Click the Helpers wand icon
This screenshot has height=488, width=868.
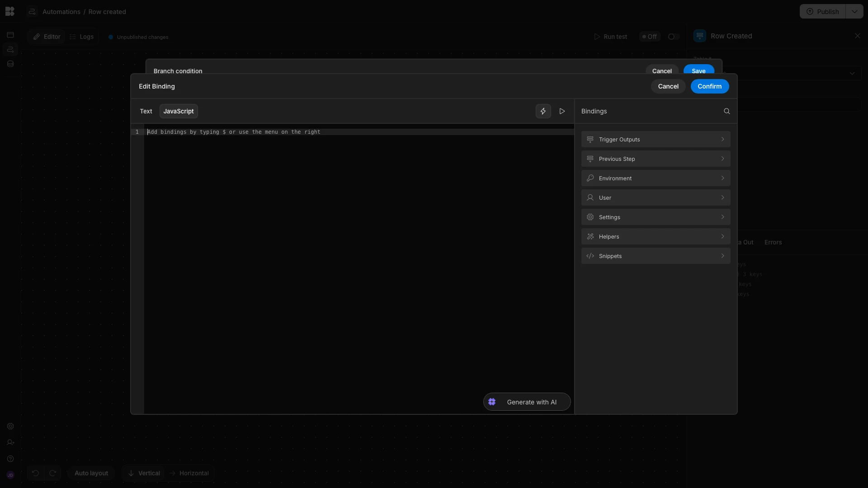point(590,236)
